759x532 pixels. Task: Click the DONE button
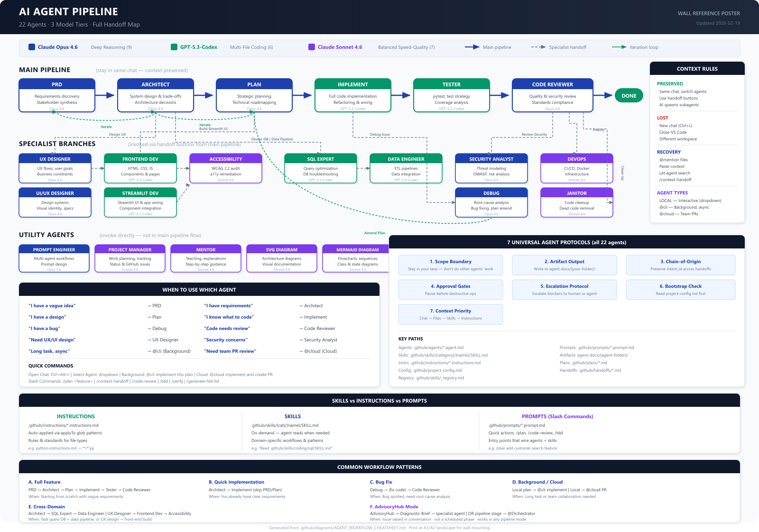(x=629, y=95)
